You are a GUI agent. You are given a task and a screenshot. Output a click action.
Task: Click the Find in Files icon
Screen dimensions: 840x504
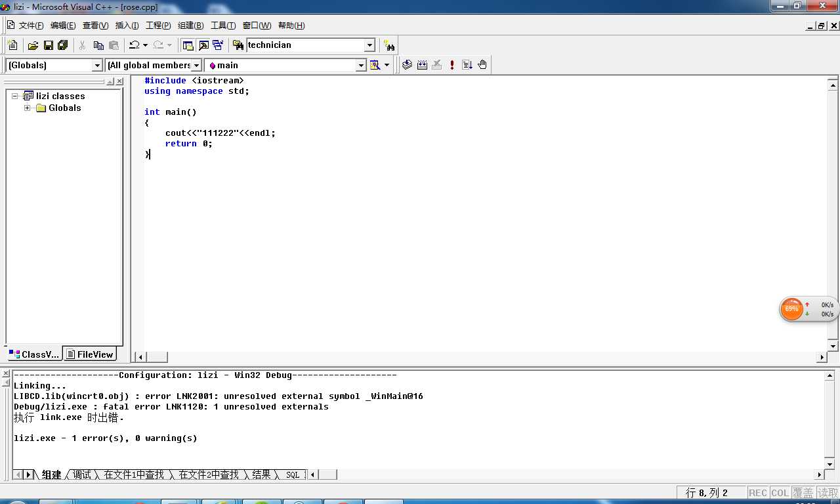[238, 45]
